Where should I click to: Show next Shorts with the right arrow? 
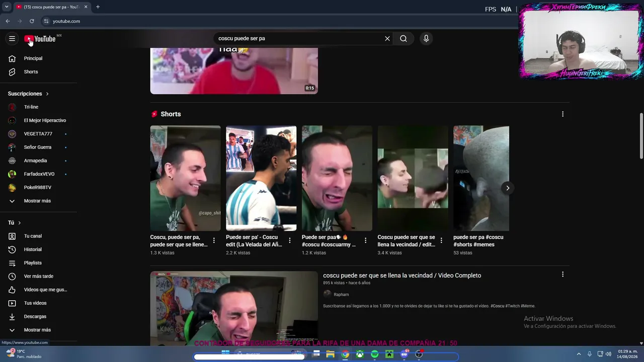click(508, 188)
